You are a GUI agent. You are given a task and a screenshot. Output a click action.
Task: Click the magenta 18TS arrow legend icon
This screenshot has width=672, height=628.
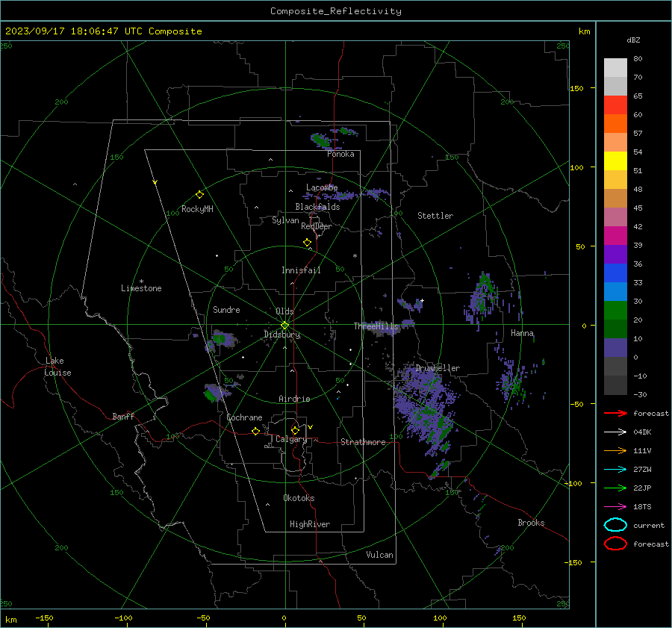[615, 507]
